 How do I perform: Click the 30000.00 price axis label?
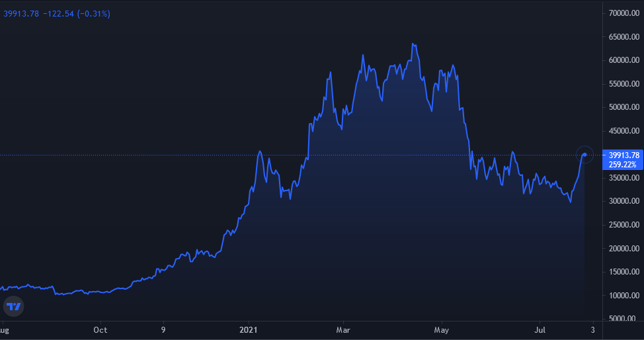point(624,201)
